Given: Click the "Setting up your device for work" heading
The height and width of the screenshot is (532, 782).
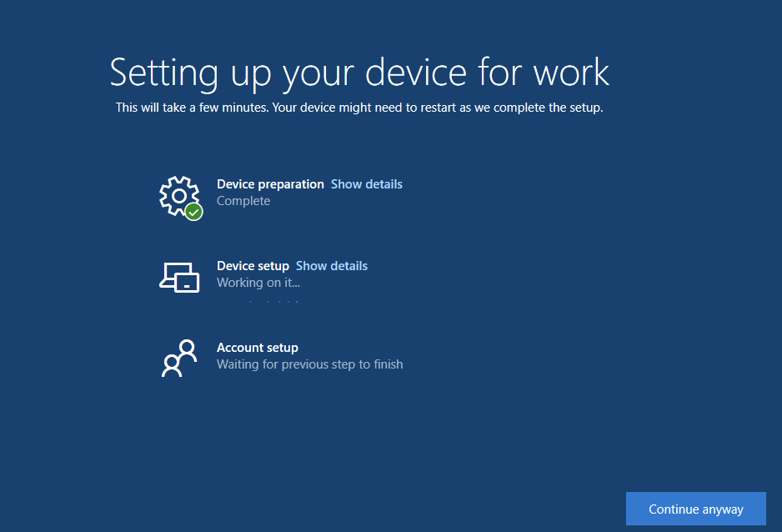Looking at the screenshot, I should click(359, 73).
